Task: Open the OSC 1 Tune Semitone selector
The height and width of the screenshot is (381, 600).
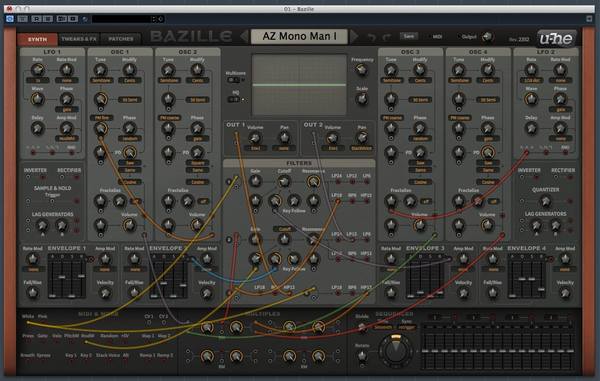Action: (x=101, y=81)
